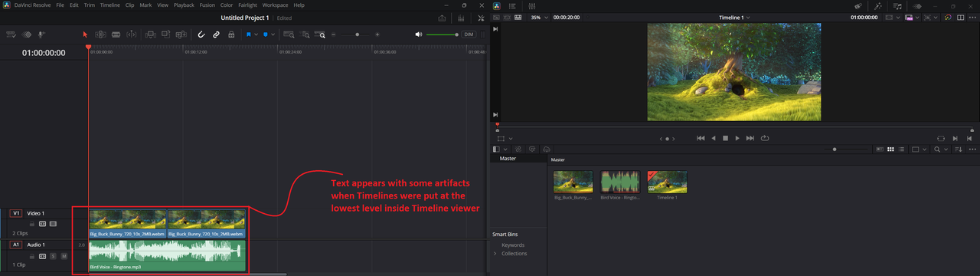The height and width of the screenshot is (276, 980).
Task: Add a blue marker
Action: pyautogui.click(x=265, y=34)
